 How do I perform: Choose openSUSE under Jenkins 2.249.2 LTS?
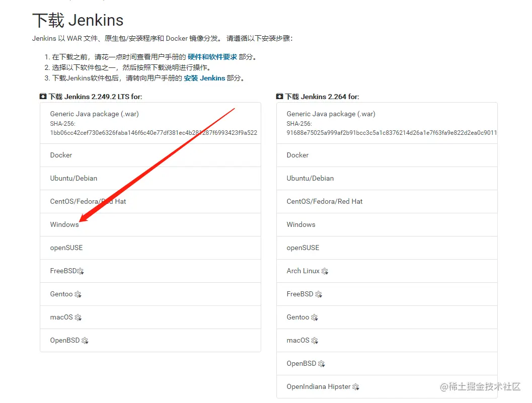[x=150, y=248]
